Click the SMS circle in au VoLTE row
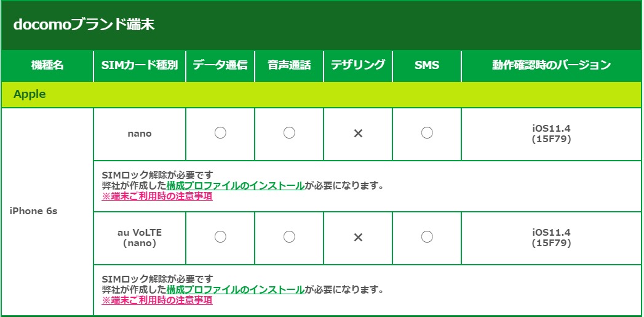644x317 pixels. 427,237
